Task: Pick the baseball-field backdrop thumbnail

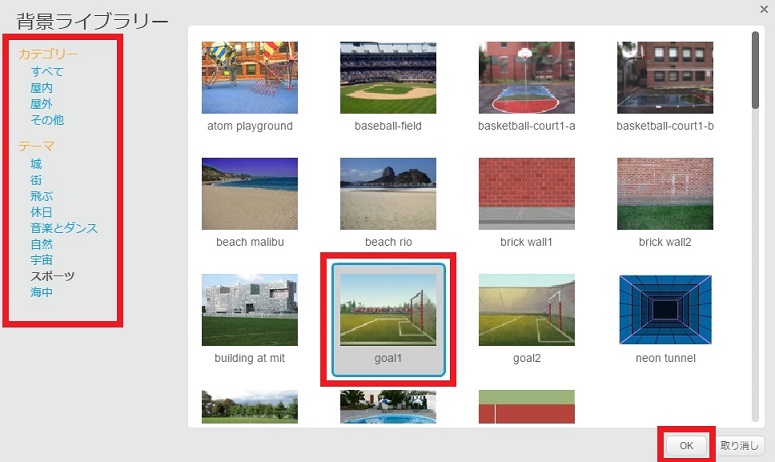Action: (x=388, y=78)
